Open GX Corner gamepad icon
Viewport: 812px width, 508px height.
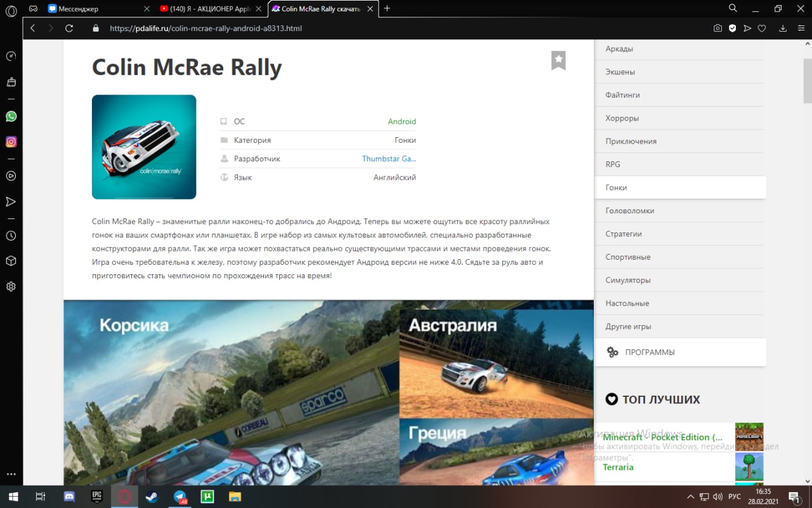point(33,8)
